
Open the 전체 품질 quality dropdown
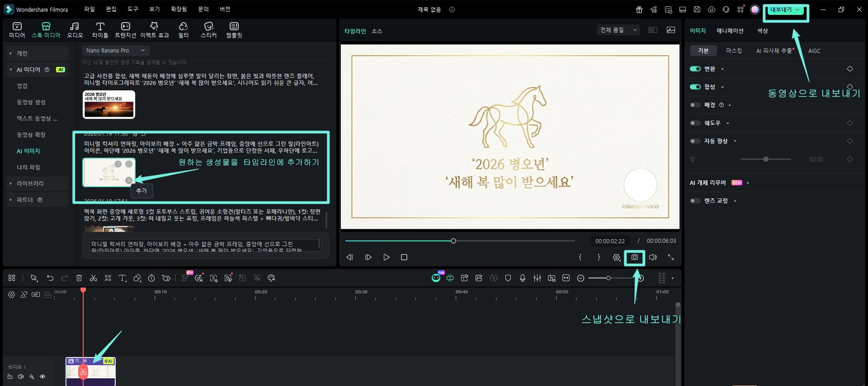[x=618, y=30]
